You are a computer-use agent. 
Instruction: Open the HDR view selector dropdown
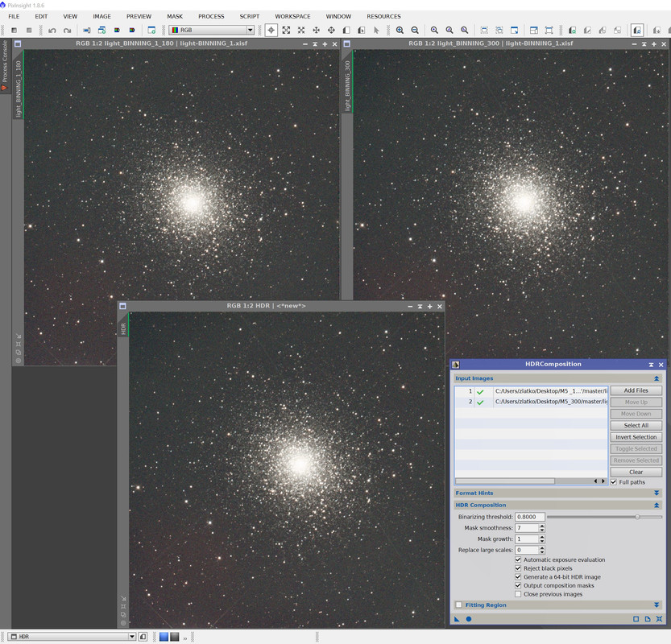pos(132,637)
